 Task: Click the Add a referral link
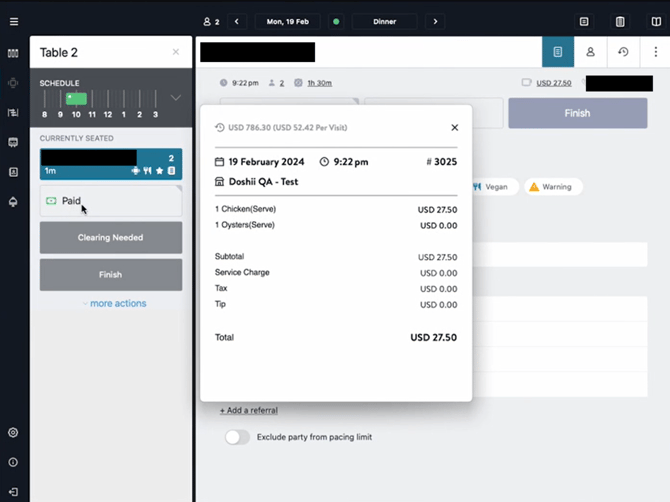tap(248, 410)
